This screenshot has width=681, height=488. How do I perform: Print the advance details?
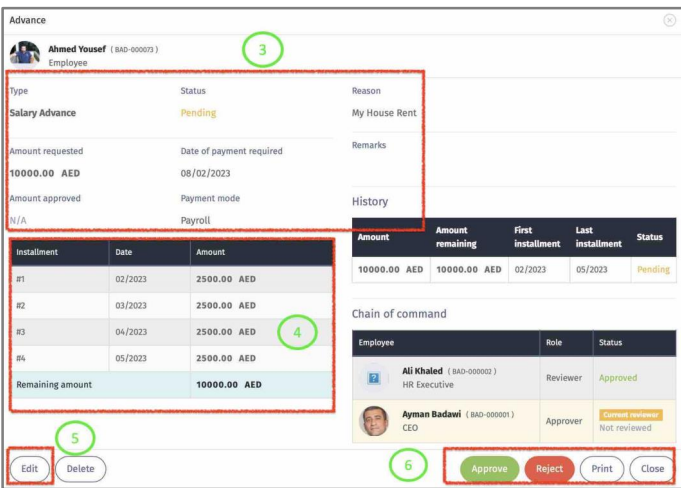(x=600, y=468)
